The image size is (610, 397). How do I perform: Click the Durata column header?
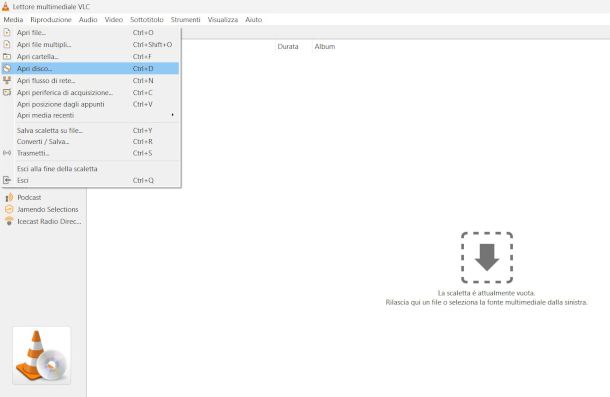(288, 46)
